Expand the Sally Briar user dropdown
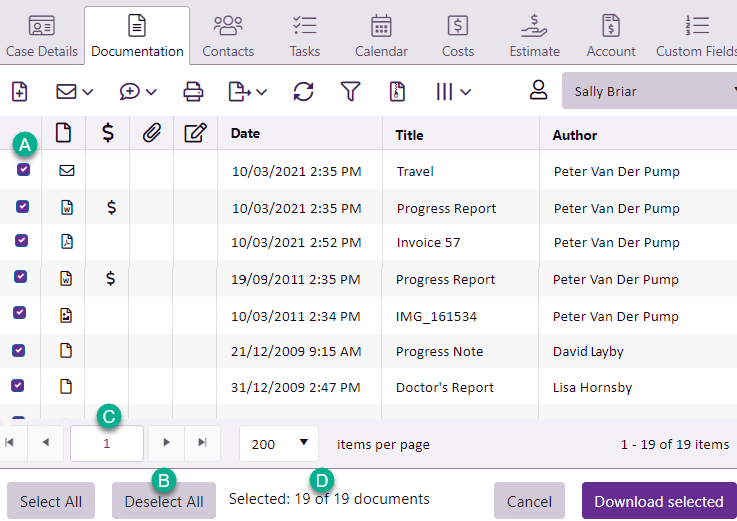Viewport: 737px width, 521px height. coord(649,92)
